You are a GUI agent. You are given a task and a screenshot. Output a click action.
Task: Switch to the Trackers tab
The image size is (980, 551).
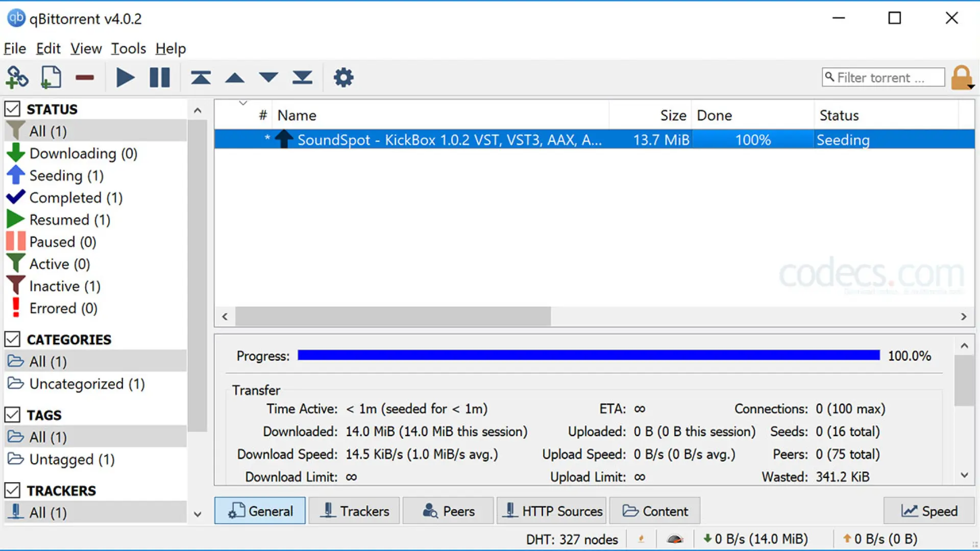click(x=354, y=511)
